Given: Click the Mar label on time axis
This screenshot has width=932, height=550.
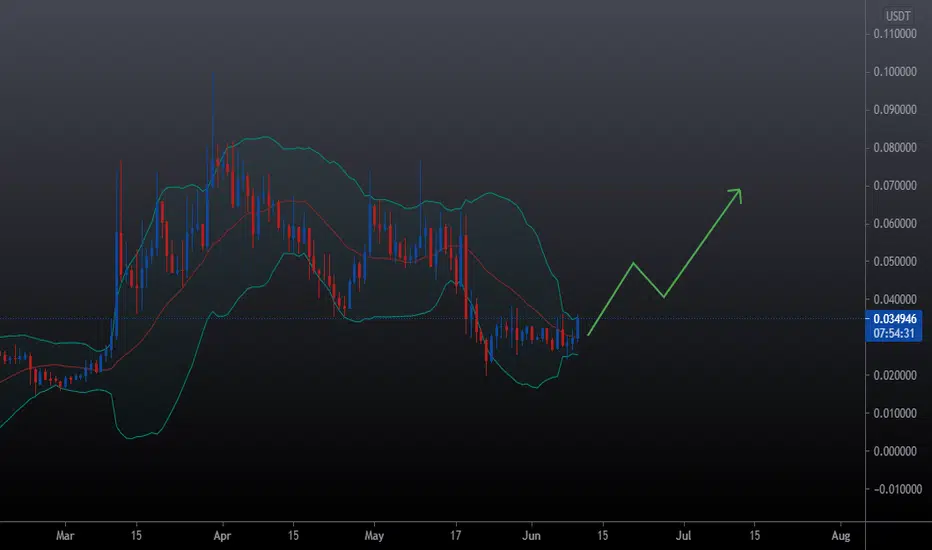Looking at the screenshot, I should 65,536.
